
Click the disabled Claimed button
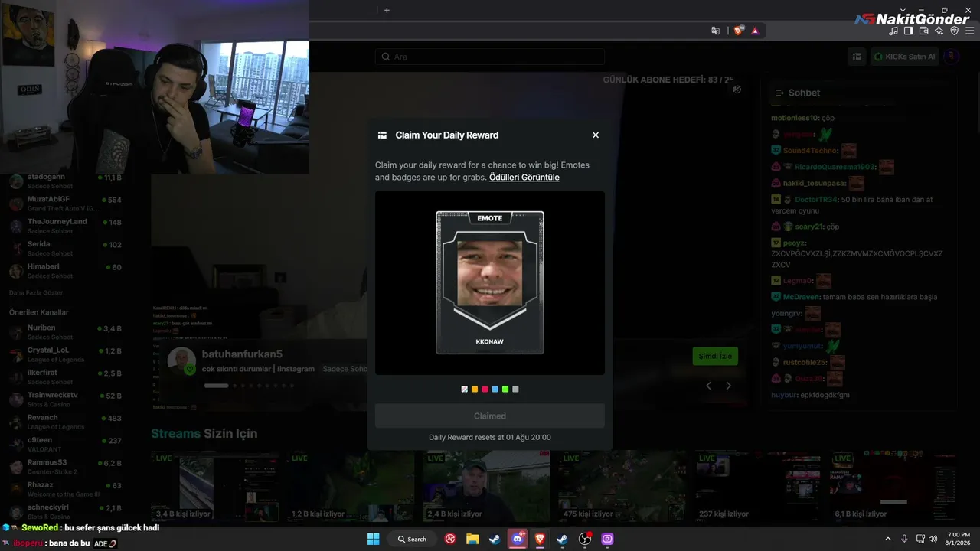(x=490, y=416)
